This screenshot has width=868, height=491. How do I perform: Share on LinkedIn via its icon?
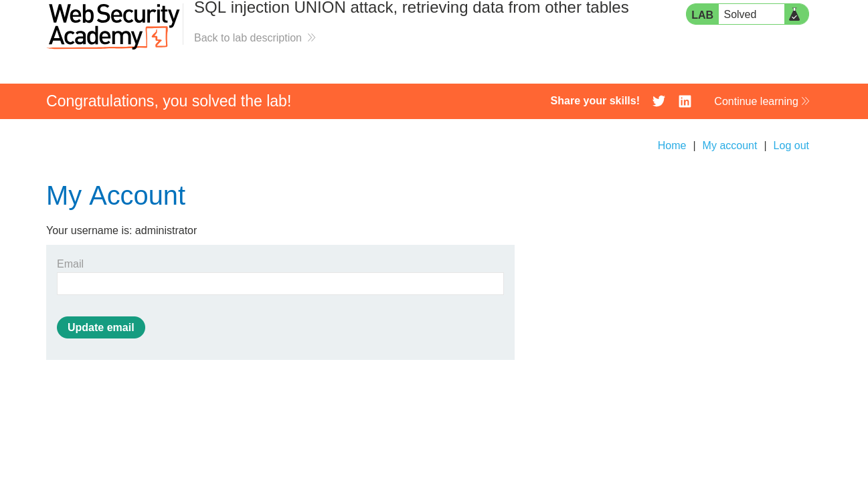(x=685, y=101)
